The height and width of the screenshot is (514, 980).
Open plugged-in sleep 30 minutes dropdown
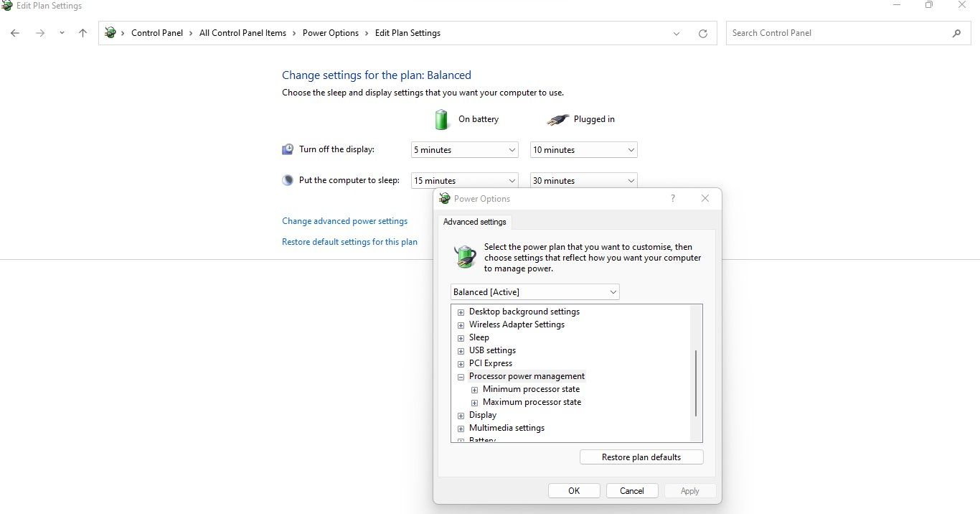(584, 180)
